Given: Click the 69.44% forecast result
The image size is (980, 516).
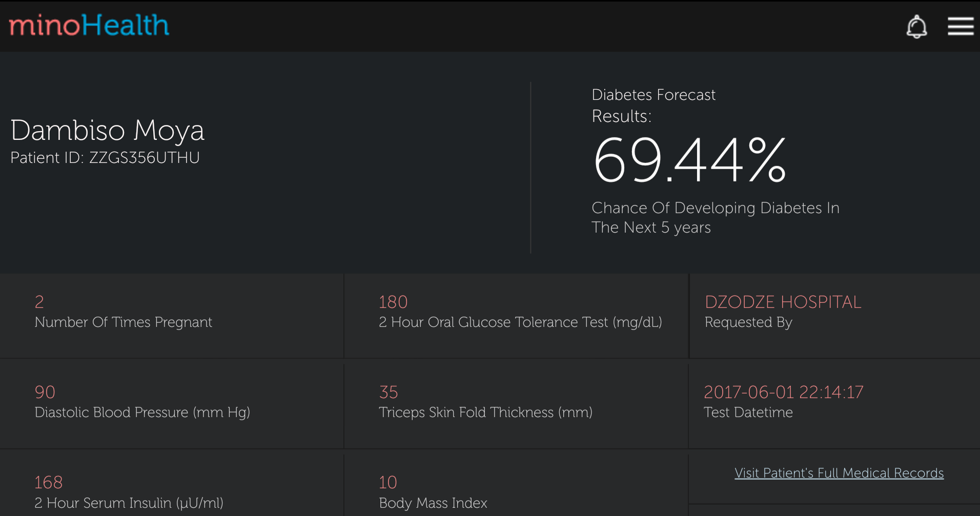Looking at the screenshot, I should [x=689, y=160].
